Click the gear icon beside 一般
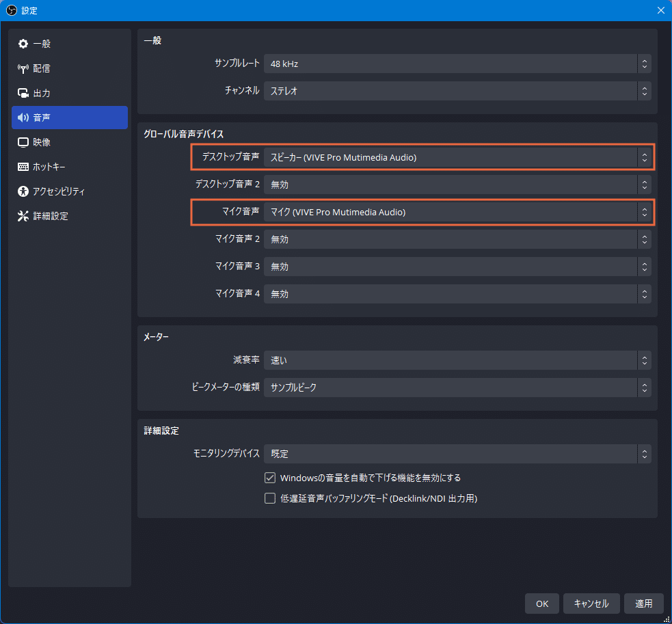The height and width of the screenshot is (624, 672). click(23, 44)
